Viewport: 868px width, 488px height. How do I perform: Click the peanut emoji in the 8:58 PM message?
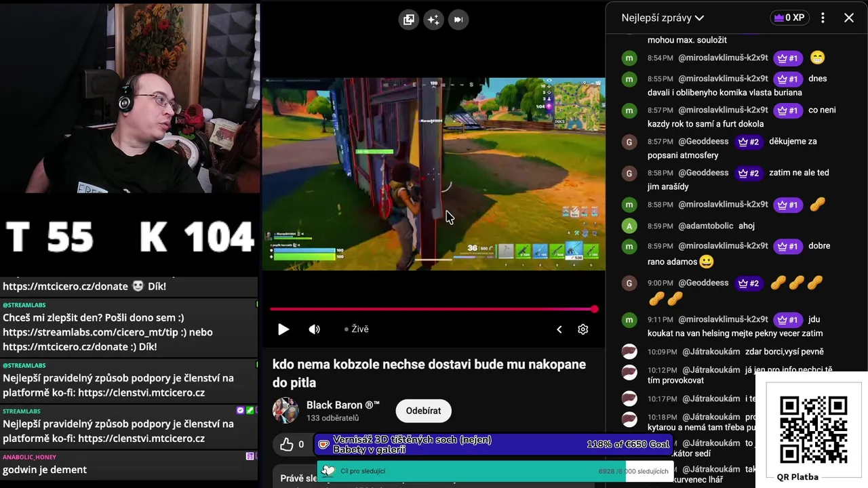pyautogui.click(x=817, y=204)
